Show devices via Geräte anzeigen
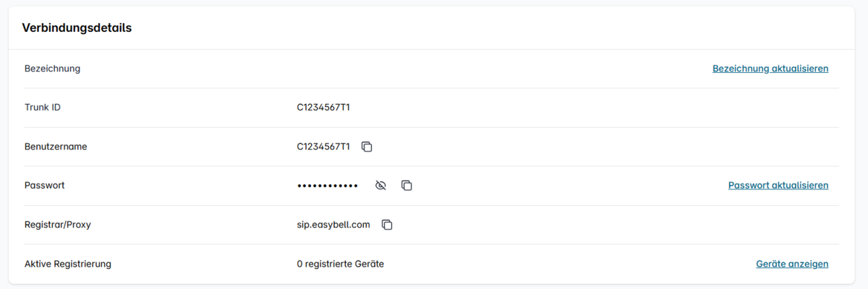 [792, 264]
